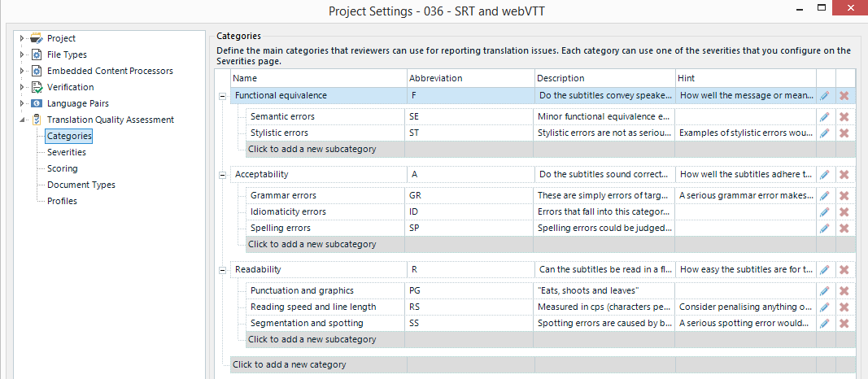
Task: Delete Punctuation and graphics subcategory
Action: pyautogui.click(x=844, y=290)
